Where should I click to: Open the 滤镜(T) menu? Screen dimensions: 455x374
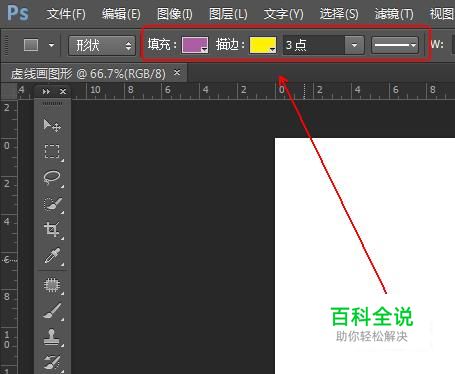(x=394, y=14)
